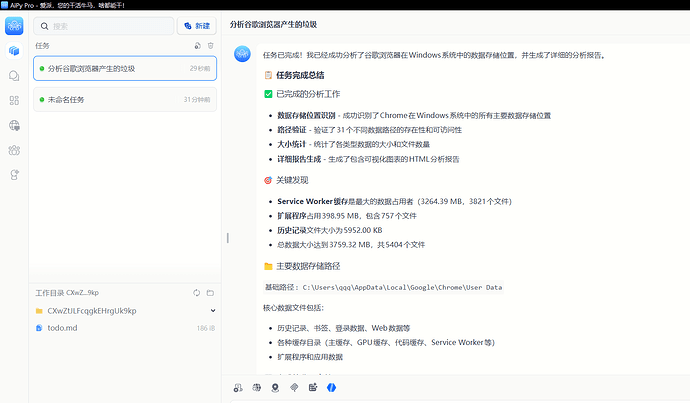This screenshot has width=690, height=403.
Task: Click the 路径验证 bullet
Action: point(369,130)
